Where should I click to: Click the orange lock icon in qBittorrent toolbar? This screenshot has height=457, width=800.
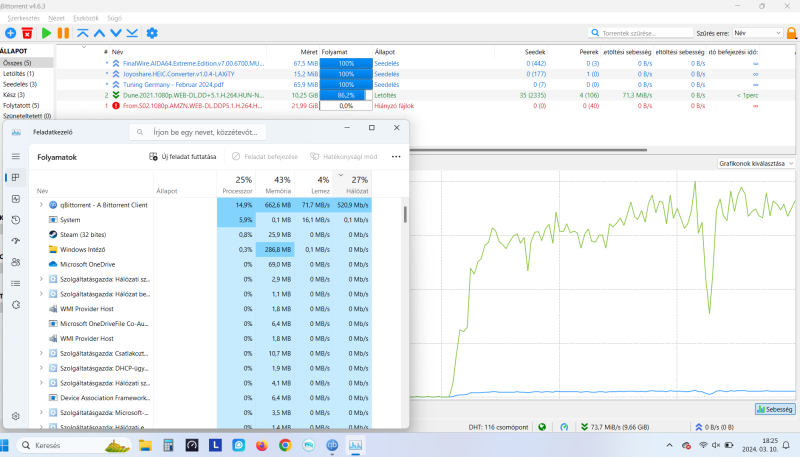(791, 33)
